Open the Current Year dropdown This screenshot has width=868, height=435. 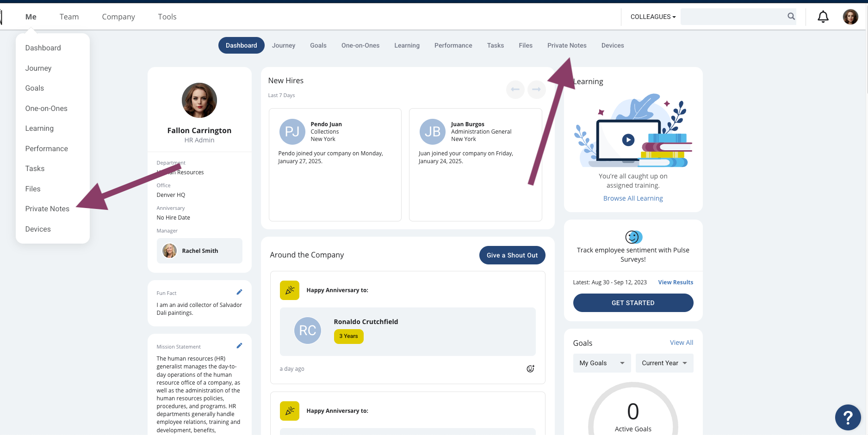[664, 363]
